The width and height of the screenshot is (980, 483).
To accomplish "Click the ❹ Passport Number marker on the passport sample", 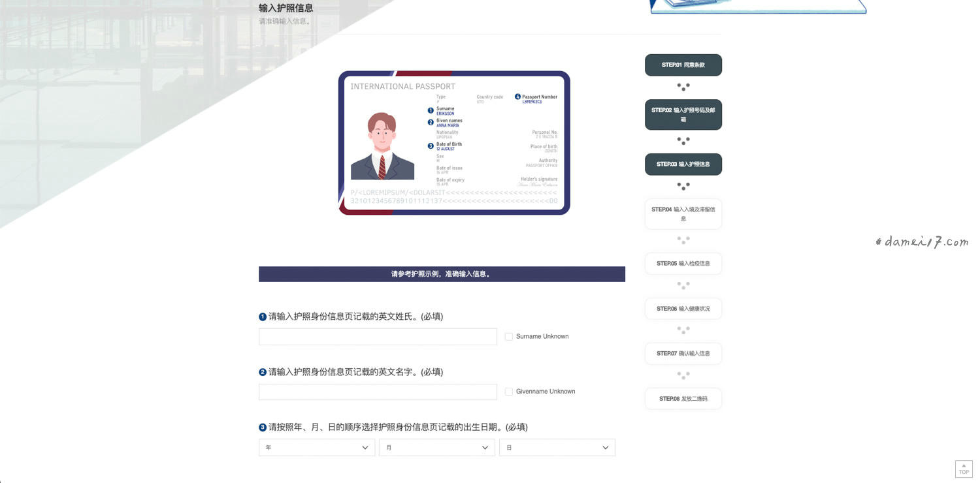I will click(517, 97).
